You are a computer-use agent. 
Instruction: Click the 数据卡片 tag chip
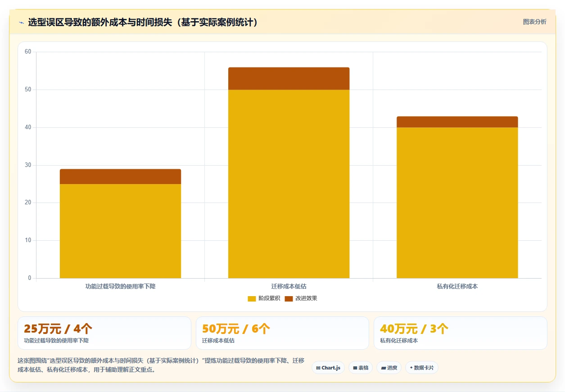click(421, 368)
